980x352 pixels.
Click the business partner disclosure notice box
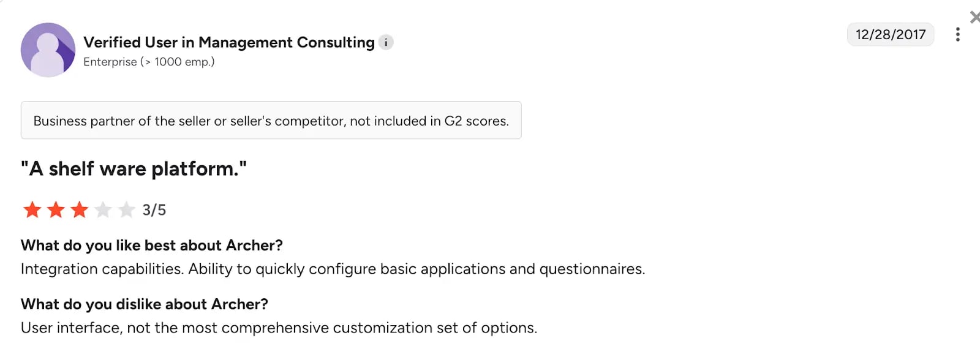click(271, 121)
